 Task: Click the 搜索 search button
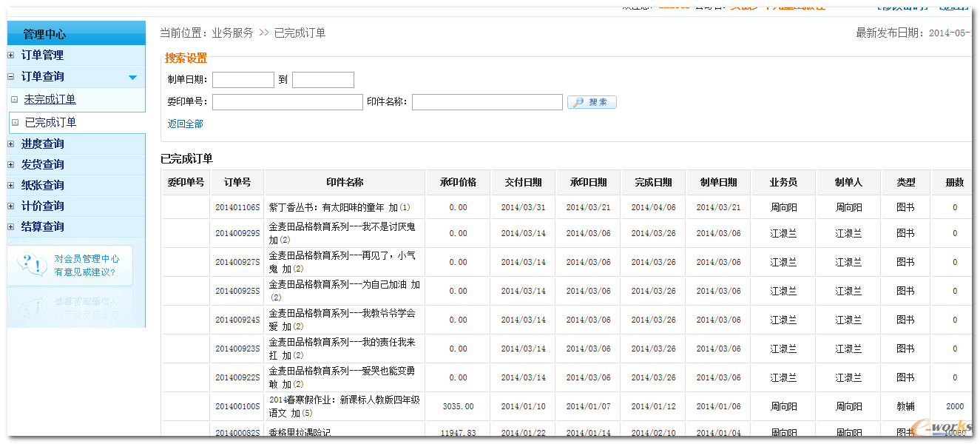pos(592,102)
